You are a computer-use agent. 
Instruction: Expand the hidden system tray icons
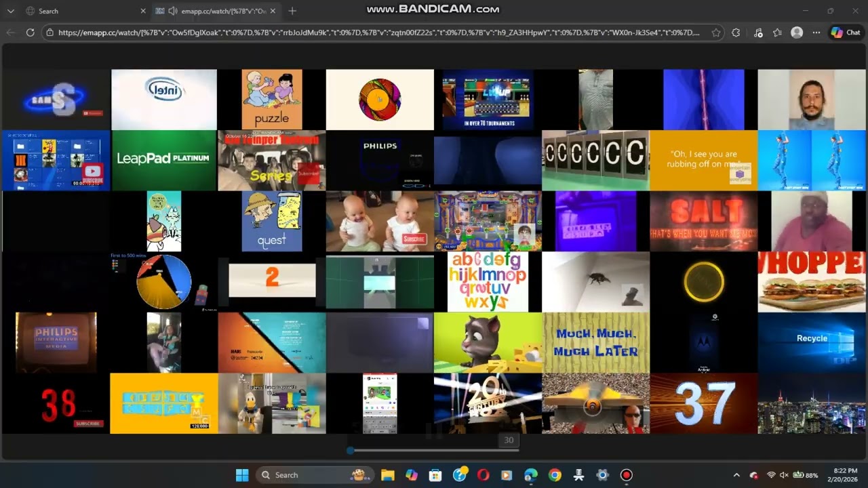point(736,475)
